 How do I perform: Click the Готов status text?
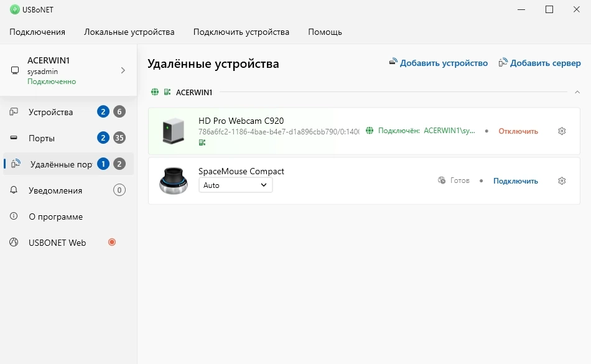click(460, 180)
